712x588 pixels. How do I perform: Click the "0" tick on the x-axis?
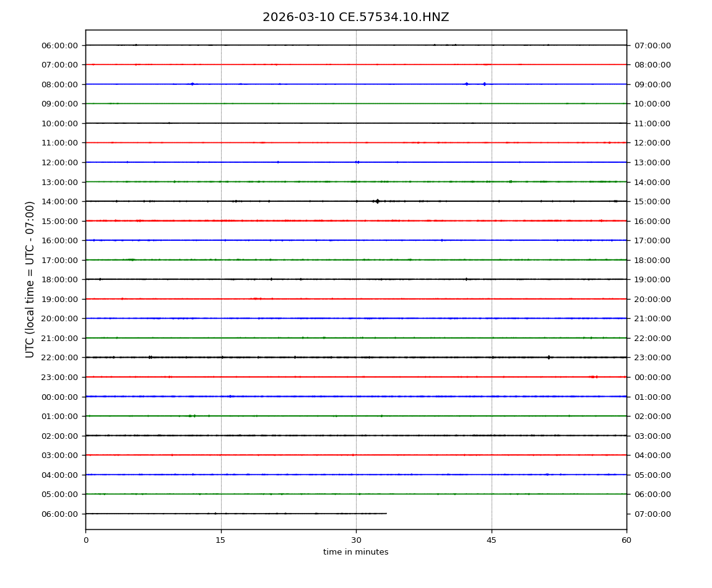pyautogui.click(x=85, y=540)
